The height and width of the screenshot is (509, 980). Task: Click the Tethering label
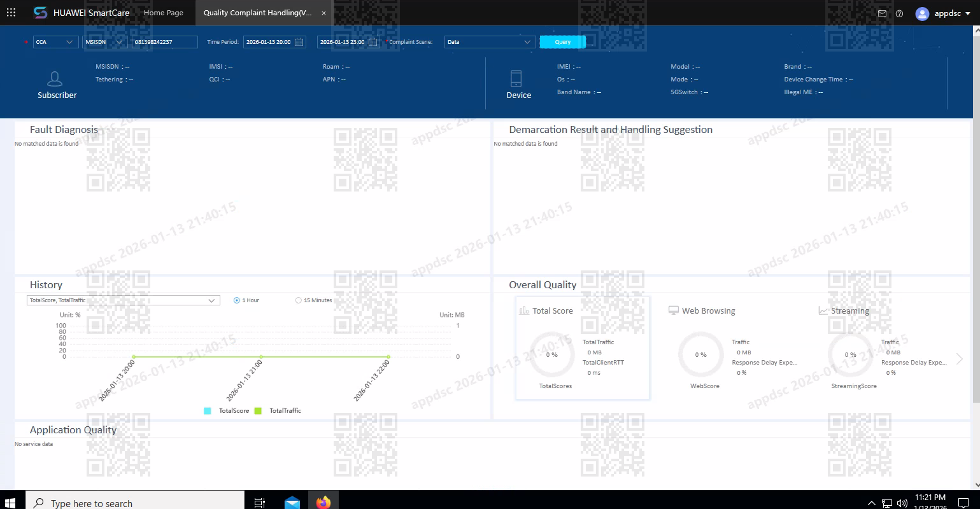coord(110,80)
